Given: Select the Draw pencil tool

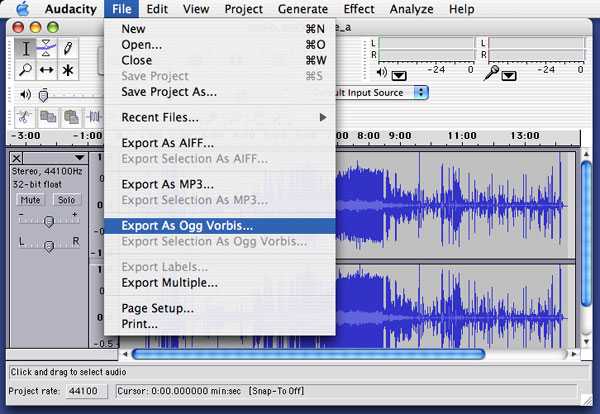Looking at the screenshot, I should [x=68, y=48].
